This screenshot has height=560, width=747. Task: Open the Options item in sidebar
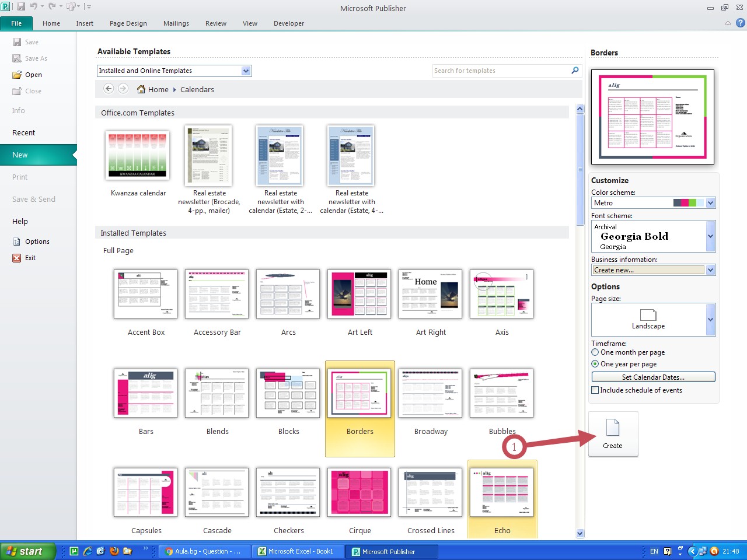point(37,242)
